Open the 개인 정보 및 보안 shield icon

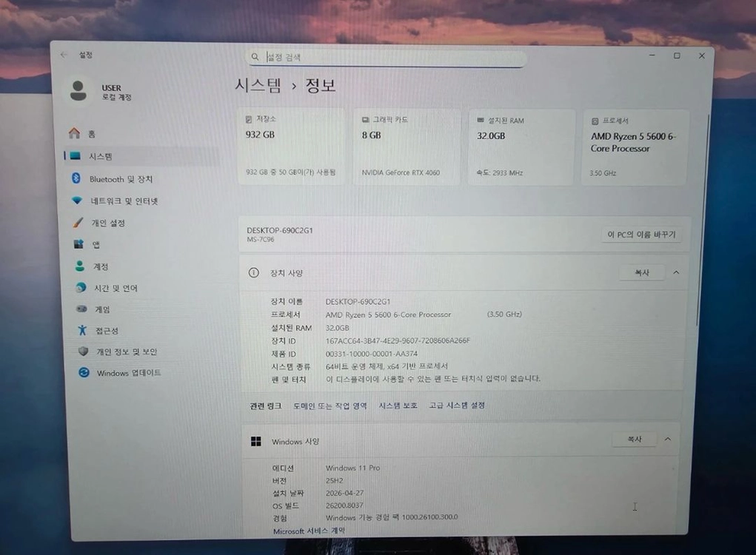pyautogui.click(x=84, y=351)
